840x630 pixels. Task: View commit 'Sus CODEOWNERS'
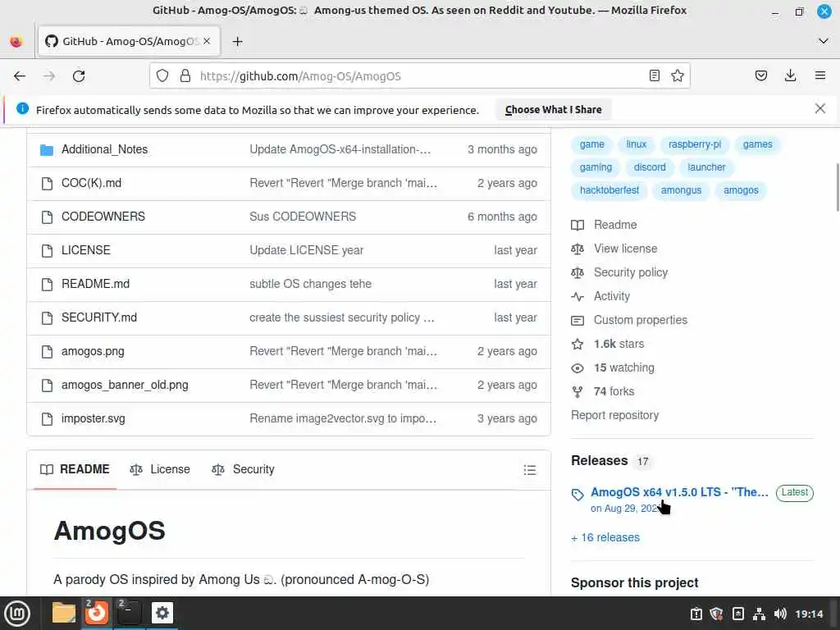coord(303,217)
